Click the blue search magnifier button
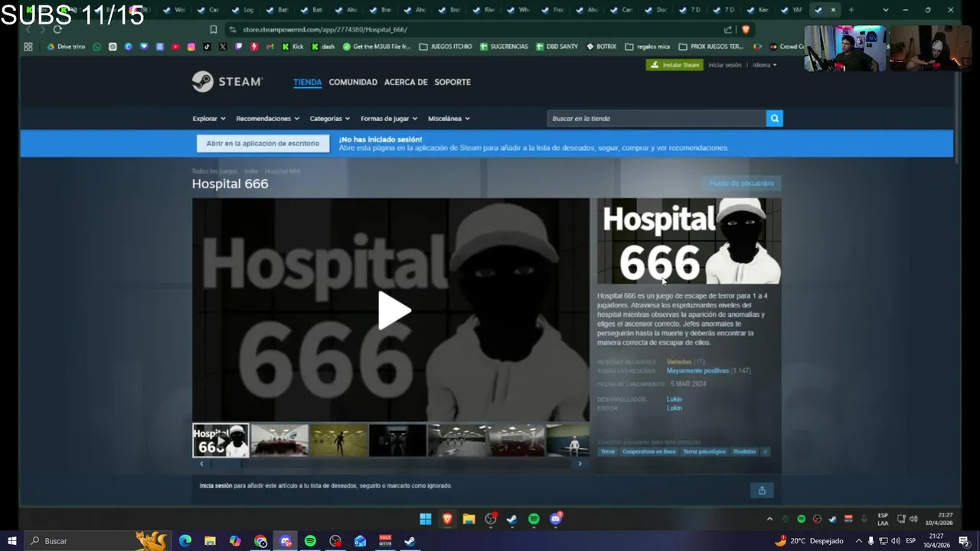Screen dimensions: 980x551 click(775, 119)
